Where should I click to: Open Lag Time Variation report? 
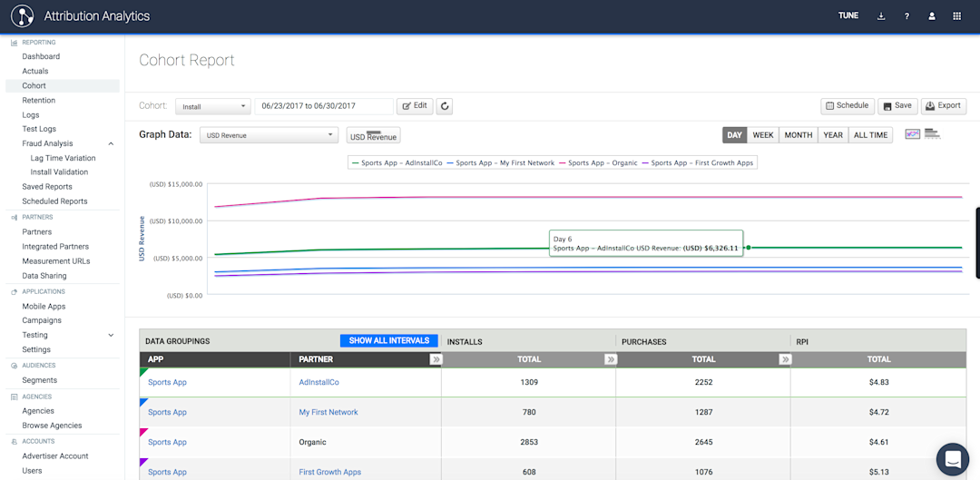coord(64,158)
